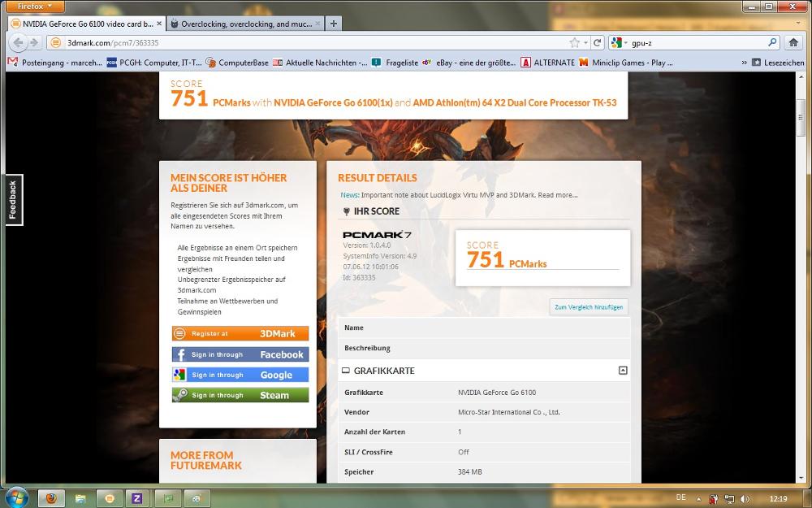Sign in through Steam
The height and width of the screenshot is (508, 812).
coord(240,394)
